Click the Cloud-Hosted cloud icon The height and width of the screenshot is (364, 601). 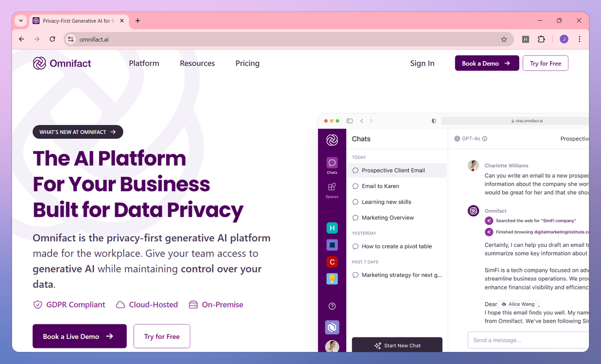click(120, 304)
